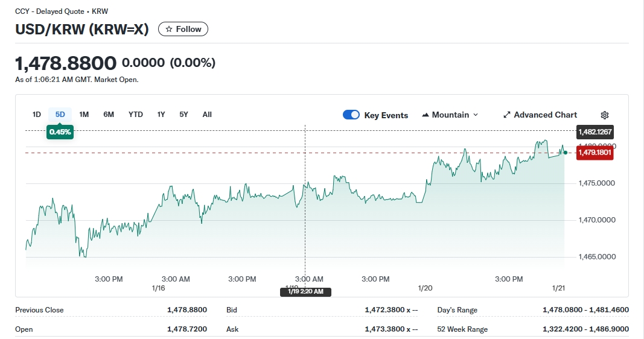Image resolution: width=644 pixels, height=339 pixels.
Task: Click the red 1,479.1801 price tag
Action: [x=595, y=153]
